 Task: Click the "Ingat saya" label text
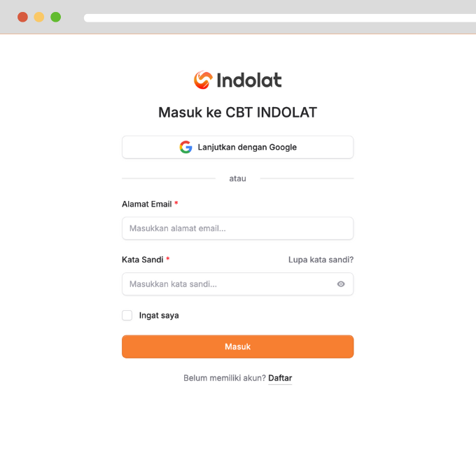click(x=159, y=316)
